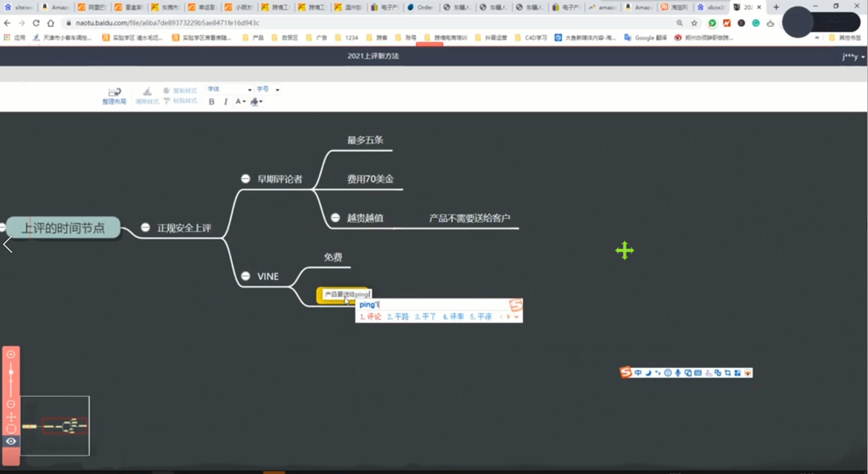Open the C4D学习 bookmark folder
868x474 pixels.
pos(530,38)
